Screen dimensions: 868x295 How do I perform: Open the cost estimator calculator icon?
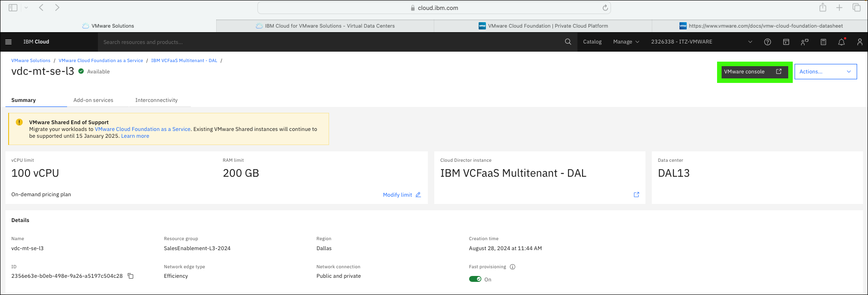click(823, 42)
